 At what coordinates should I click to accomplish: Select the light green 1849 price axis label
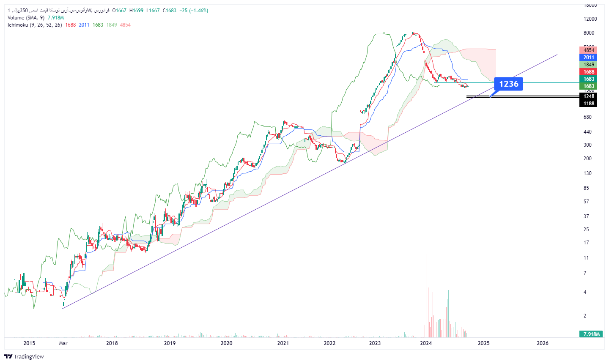click(x=588, y=64)
